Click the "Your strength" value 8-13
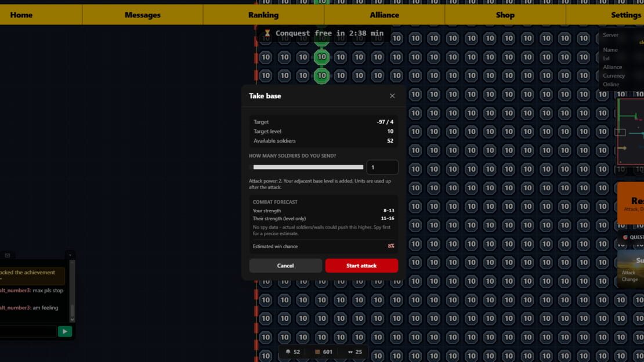Screen dimensions: 644x362 coord(389,211)
